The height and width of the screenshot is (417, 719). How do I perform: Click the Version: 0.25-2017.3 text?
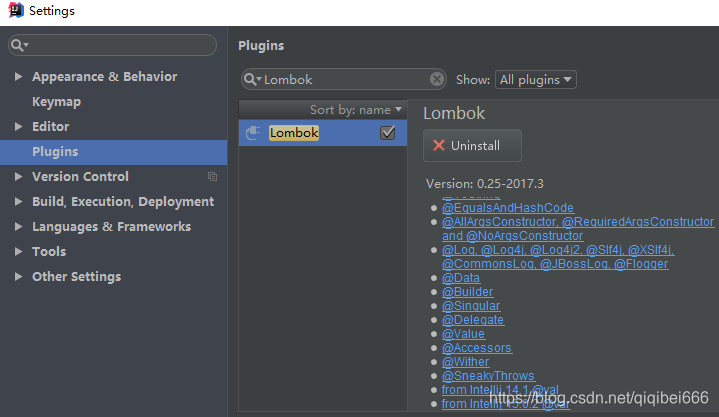(x=485, y=184)
